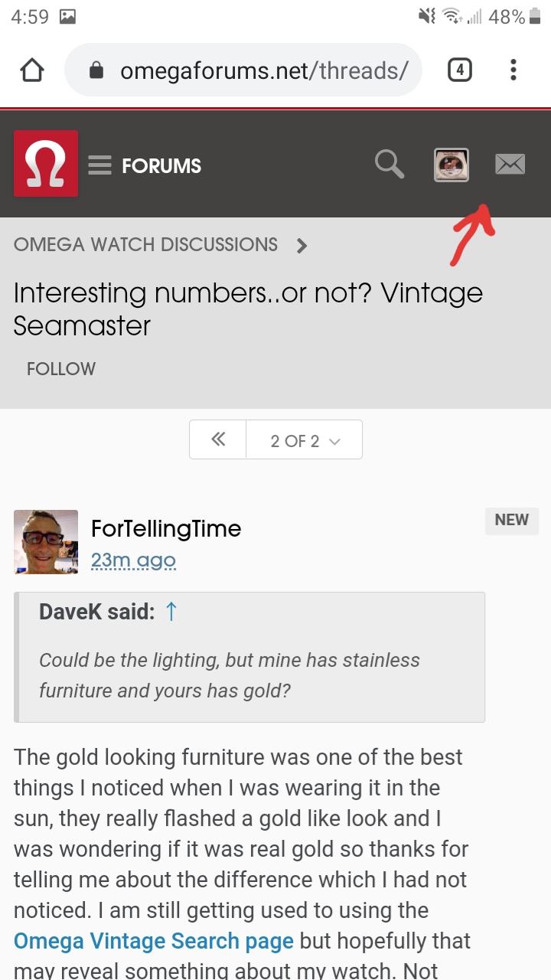The width and height of the screenshot is (551, 980).
Task: Tap the 23m ago timestamp
Action: [x=133, y=560]
